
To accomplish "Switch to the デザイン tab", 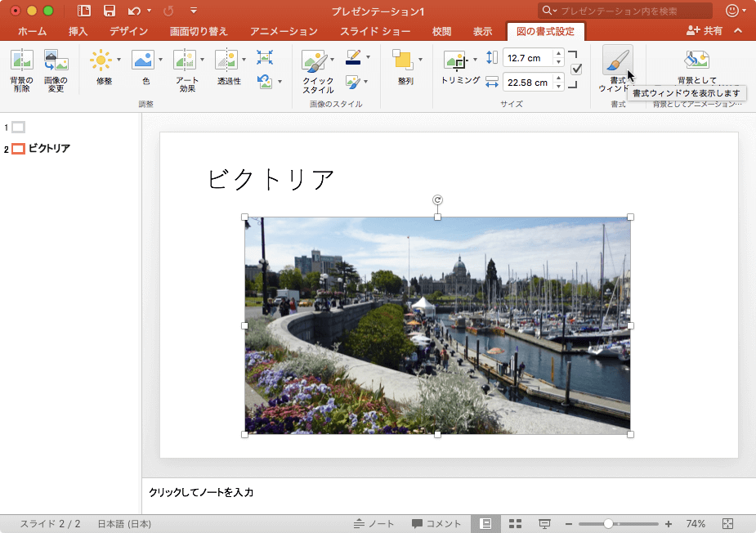I will 128,32.
